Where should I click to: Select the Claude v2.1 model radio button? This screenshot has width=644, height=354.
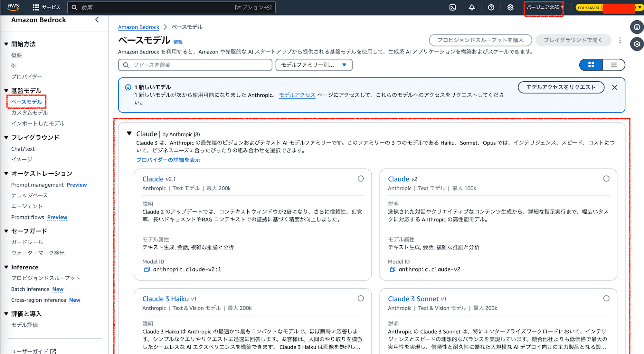[x=361, y=179]
